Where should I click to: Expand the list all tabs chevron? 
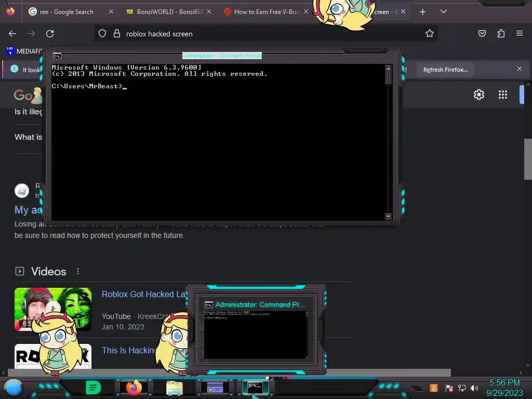pos(444,11)
